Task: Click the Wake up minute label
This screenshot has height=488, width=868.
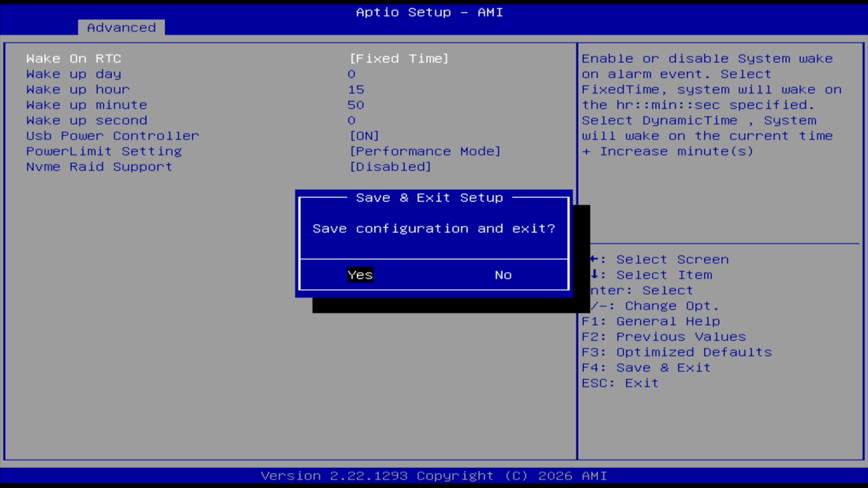Action: pos(87,105)
